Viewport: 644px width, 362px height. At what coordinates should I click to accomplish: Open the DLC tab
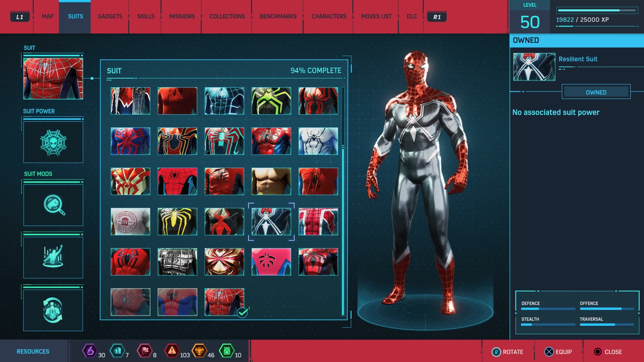[412, 16]
